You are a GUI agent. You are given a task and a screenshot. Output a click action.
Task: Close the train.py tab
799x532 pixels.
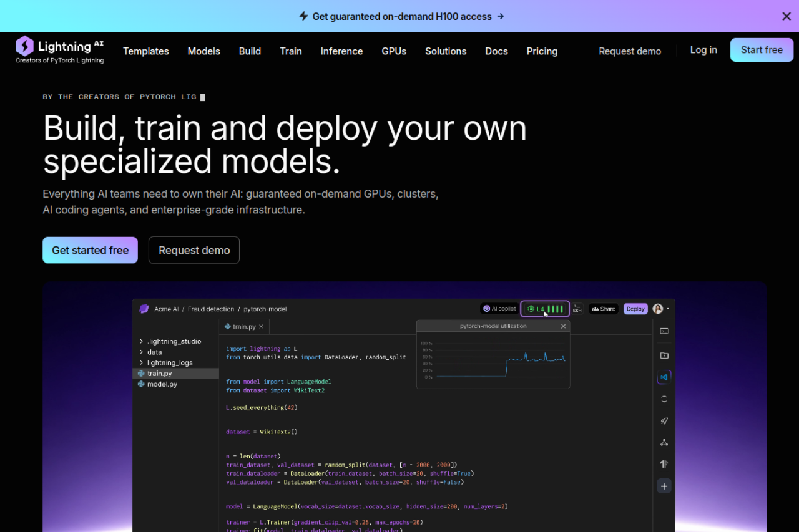261,327
